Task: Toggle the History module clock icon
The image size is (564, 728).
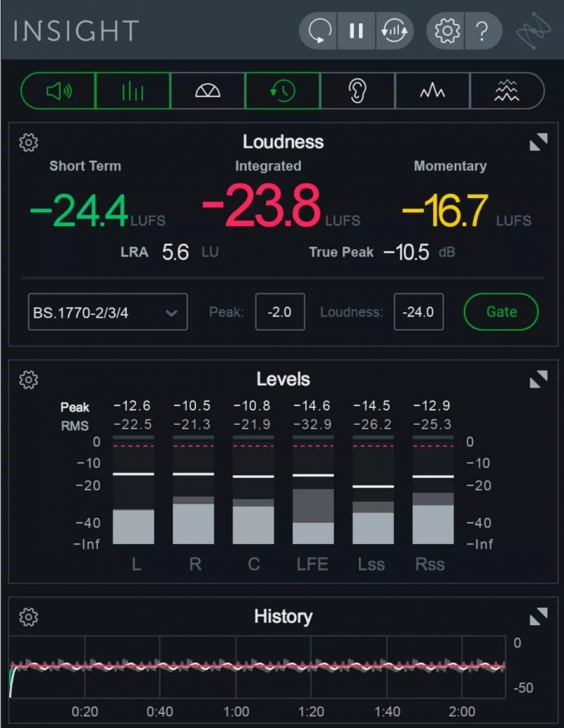Action: click(x=283, y=90)
